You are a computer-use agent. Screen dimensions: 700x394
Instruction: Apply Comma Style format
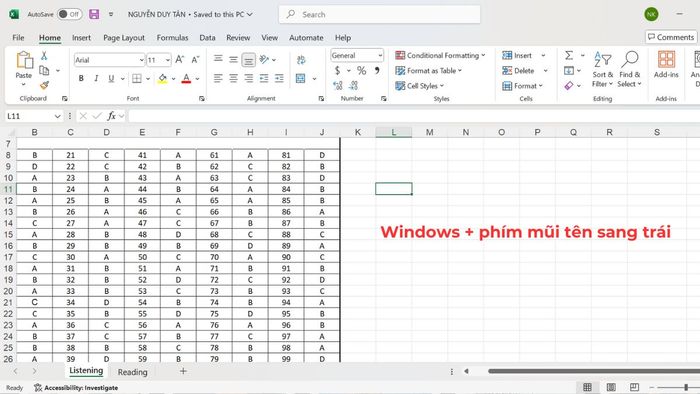click(x=377, y=71)
